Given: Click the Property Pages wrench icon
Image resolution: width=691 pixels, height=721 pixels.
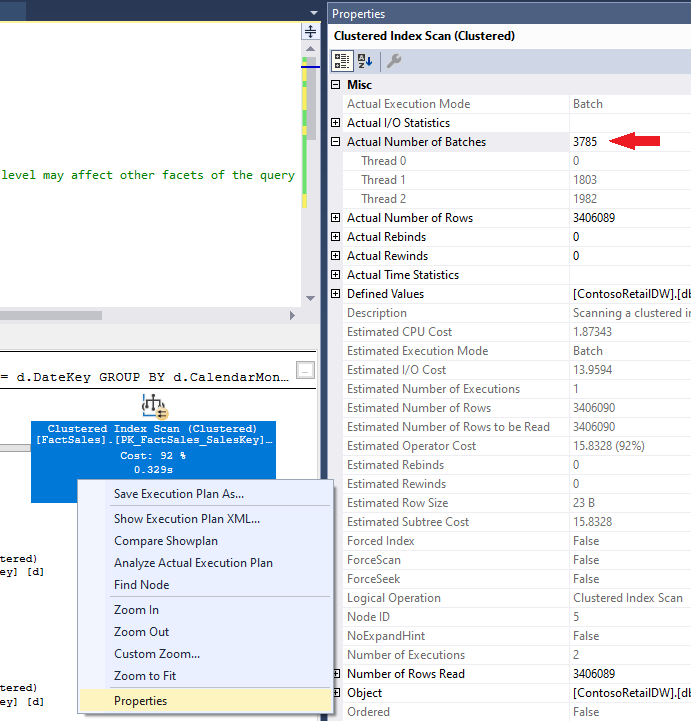Looking at the screenshot, I should point(394,61).
